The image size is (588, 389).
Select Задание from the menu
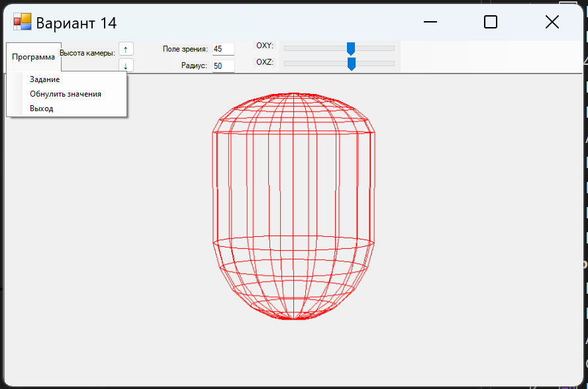pyautogui.click(x=44, y=79)
